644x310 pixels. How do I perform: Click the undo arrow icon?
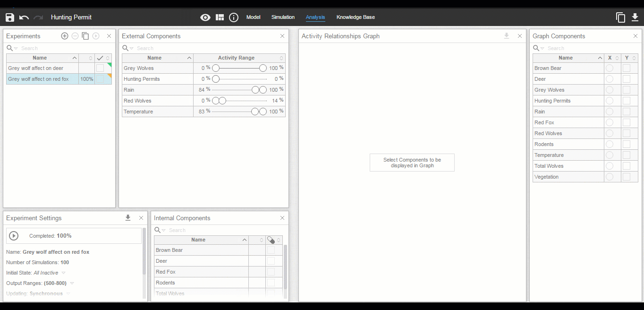point(24,17)
